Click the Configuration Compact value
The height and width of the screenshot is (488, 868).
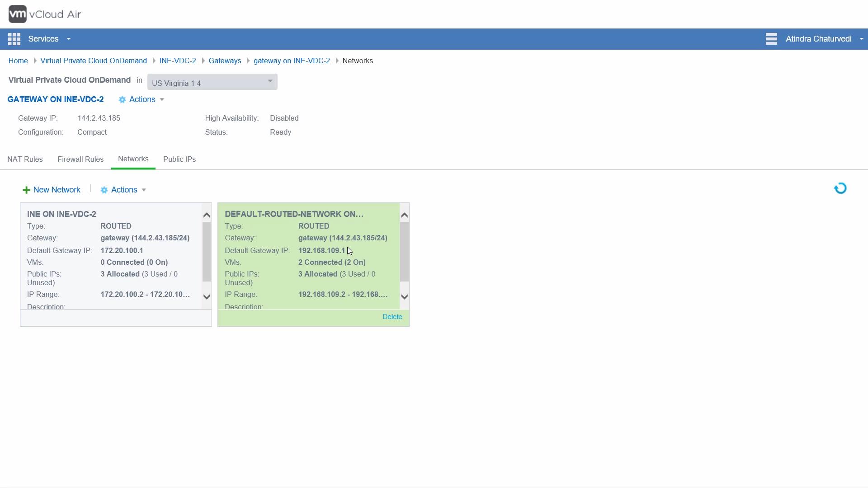[x=92, y=132]
